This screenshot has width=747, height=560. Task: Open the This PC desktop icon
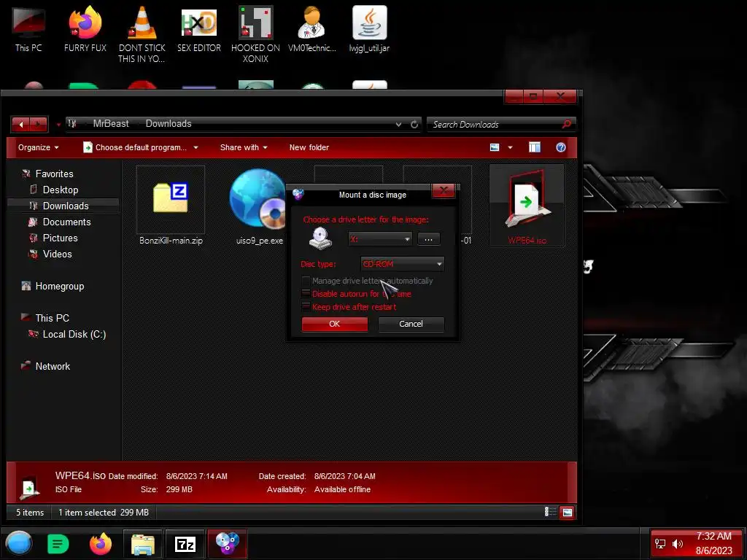(x=28, y=29)
